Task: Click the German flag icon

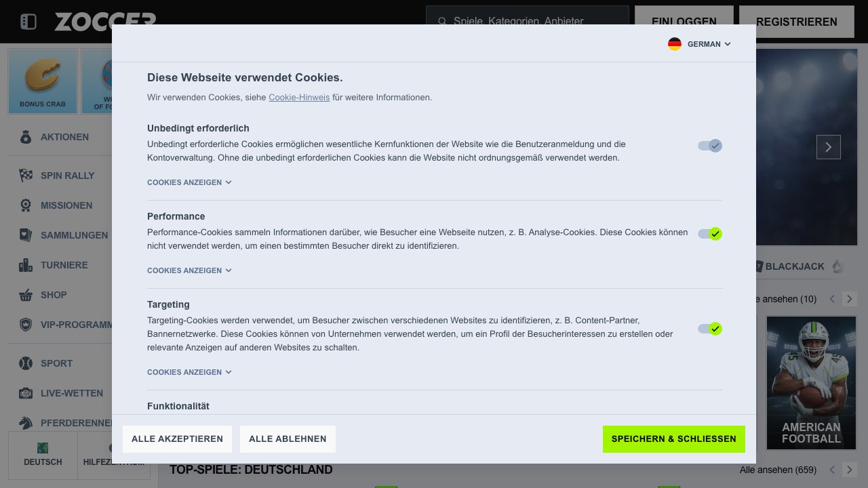Action: 675,44
